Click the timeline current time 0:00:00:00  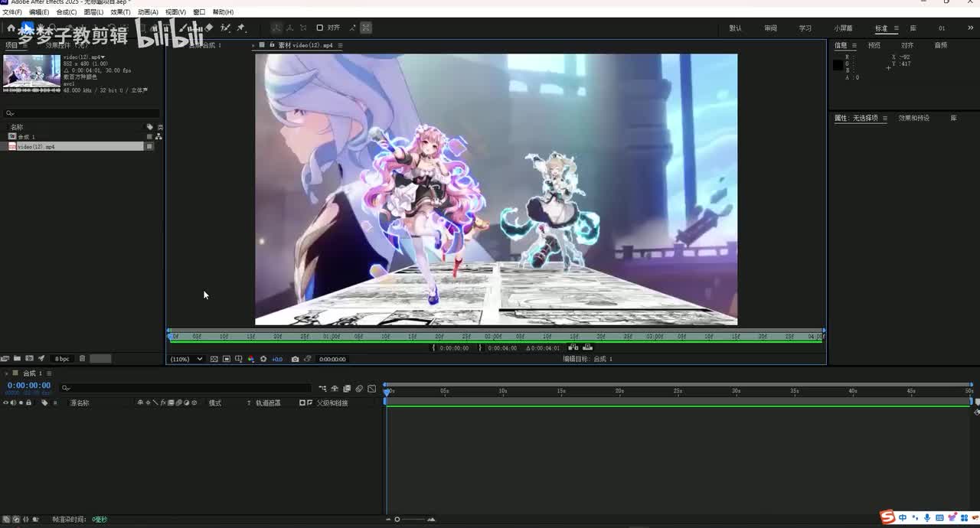pos(29,385)
